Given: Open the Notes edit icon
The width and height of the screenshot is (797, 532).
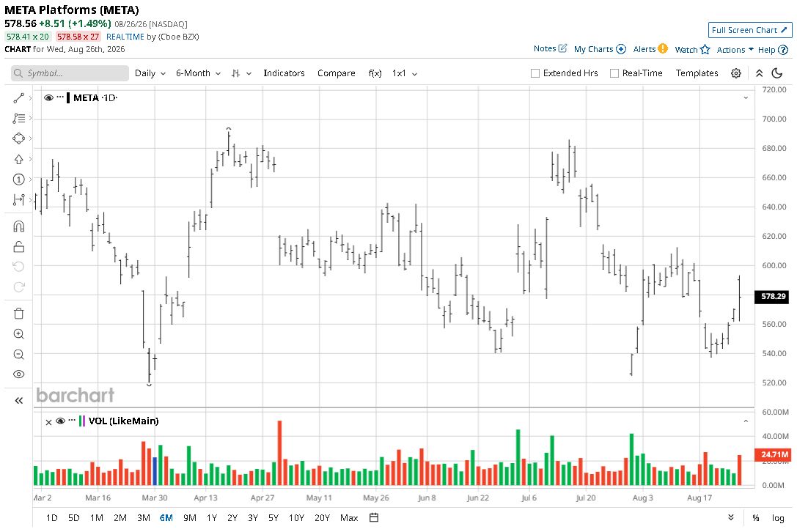Looking at the screenshot, I should point(562,48).
